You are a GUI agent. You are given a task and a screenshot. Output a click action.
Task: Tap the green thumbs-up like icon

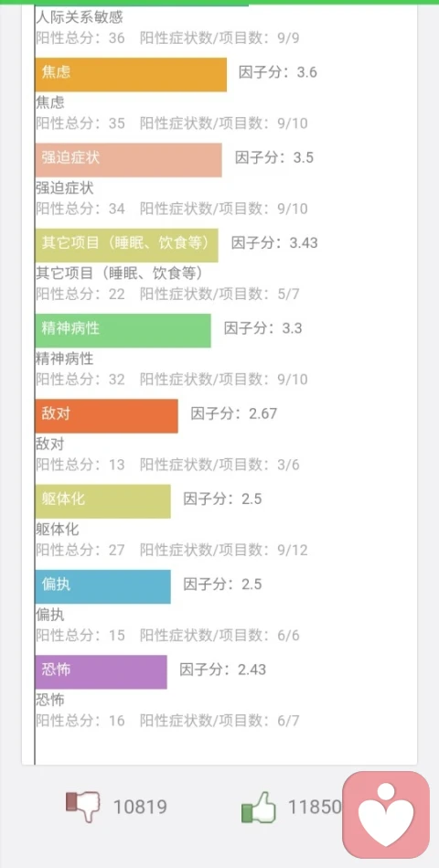[x=259, y=807]
